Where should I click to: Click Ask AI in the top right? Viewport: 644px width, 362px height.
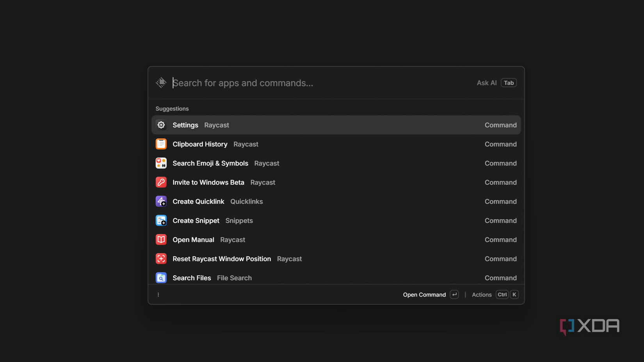click(x=486, y=83)
